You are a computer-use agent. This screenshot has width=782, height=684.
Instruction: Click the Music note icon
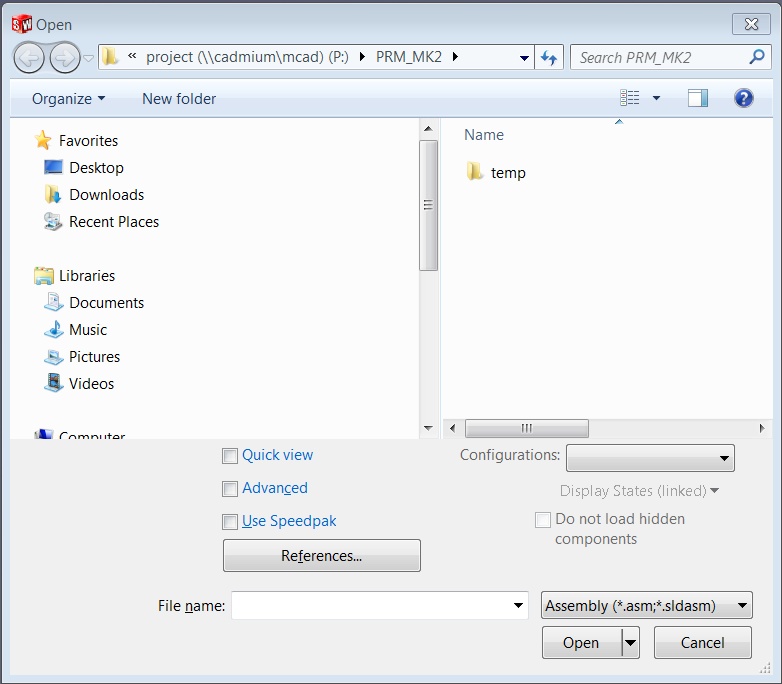click(53, 329)
